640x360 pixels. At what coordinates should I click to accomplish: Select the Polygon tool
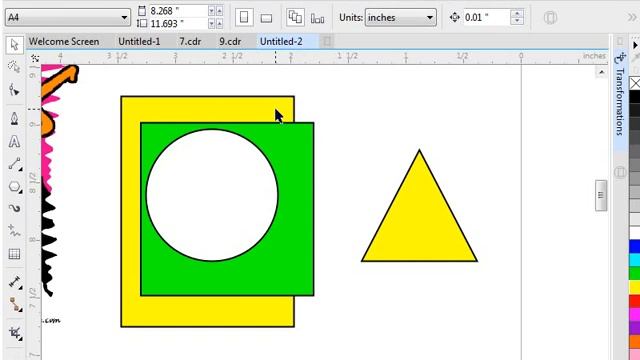point(14,187)
